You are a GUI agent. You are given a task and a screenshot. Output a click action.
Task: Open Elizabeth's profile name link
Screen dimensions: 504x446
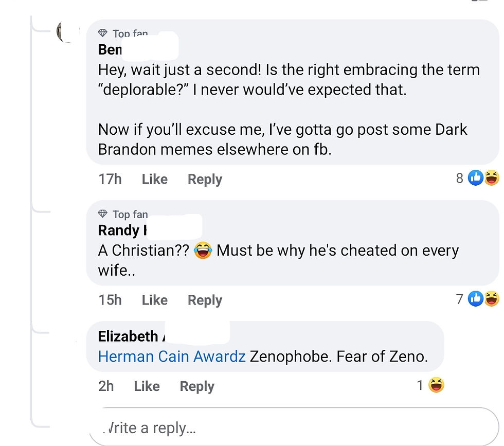pos(129,336)
